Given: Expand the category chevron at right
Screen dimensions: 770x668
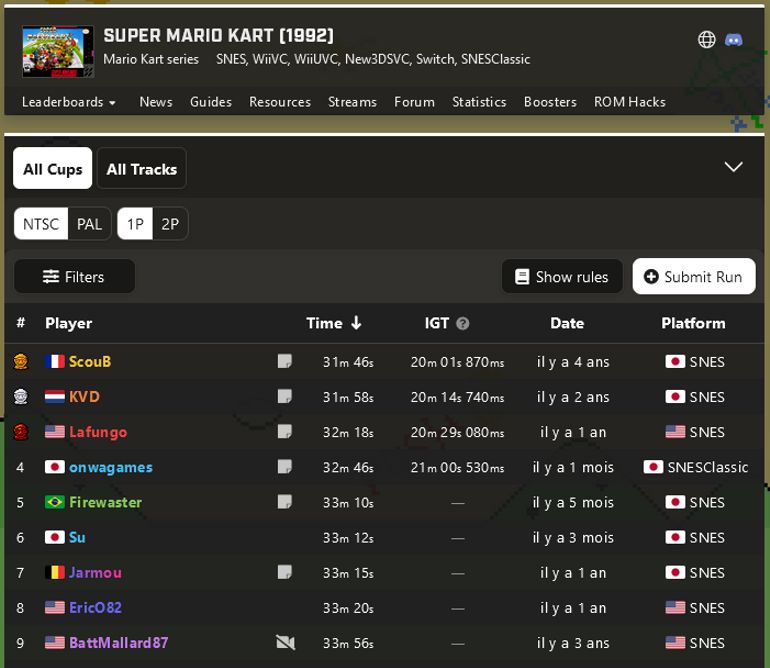Looking at the screenshot, I should (733, 167).
